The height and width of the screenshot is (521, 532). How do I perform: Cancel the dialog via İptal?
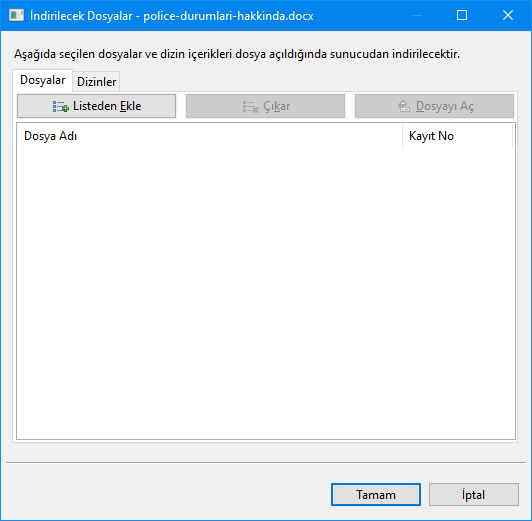coord(474,495)
